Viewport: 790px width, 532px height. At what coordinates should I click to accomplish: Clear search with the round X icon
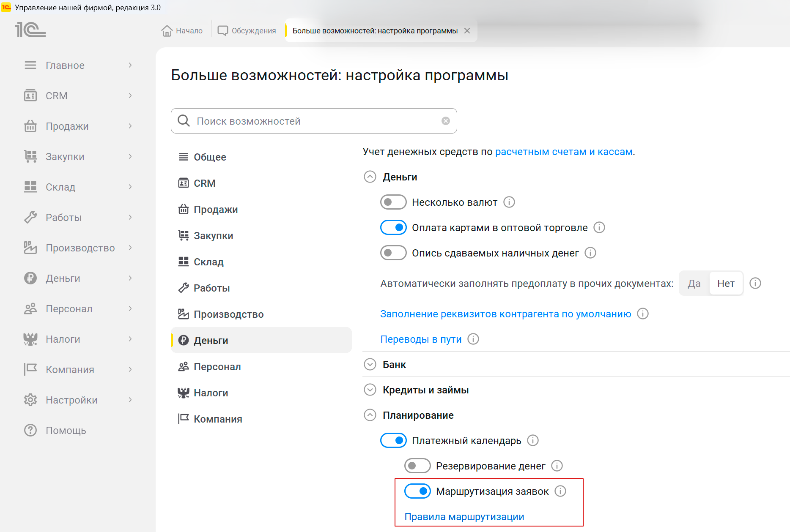[x=446, y=121]
